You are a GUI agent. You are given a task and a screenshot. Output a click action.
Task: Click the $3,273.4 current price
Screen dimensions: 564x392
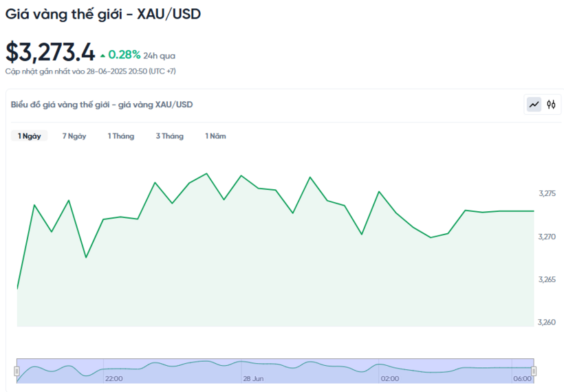pos(50,52)
